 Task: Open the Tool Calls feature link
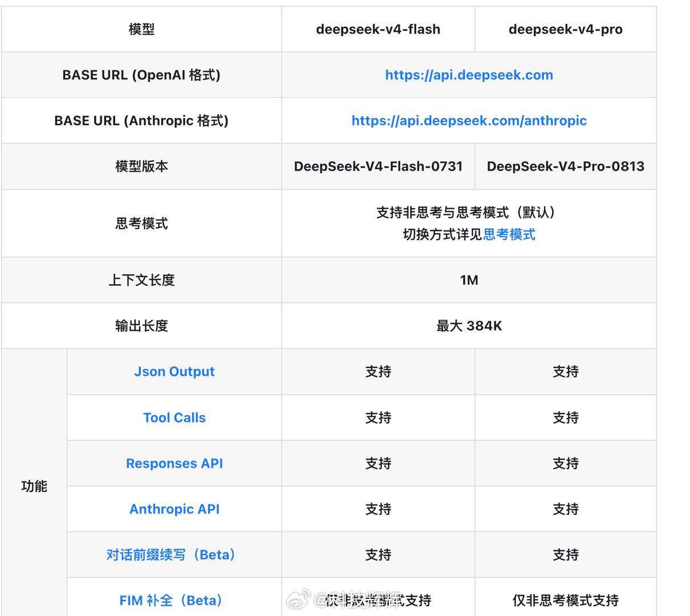point(174,418)
